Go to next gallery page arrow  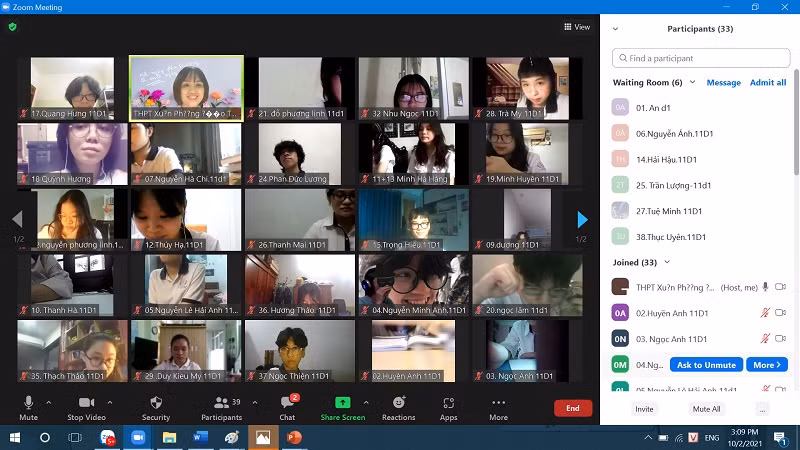pyautogui.click(x=582, y=219)
